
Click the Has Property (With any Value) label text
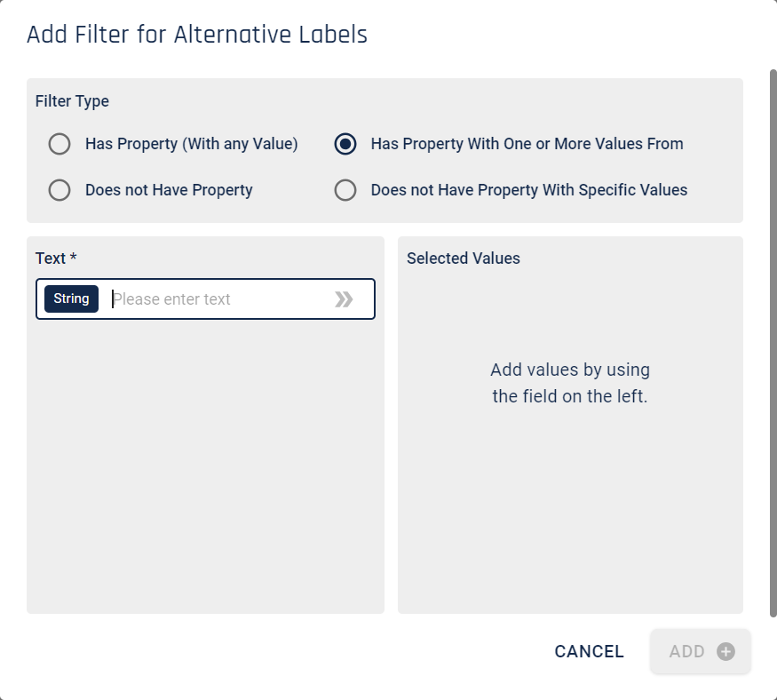[x=192, y=144]
